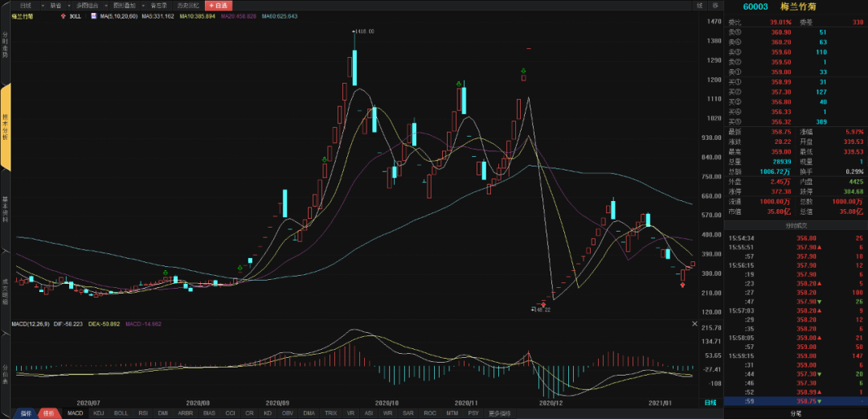Click the 历史回忆 button
Screen dimensions: 868x419
[x=187, y=6]
